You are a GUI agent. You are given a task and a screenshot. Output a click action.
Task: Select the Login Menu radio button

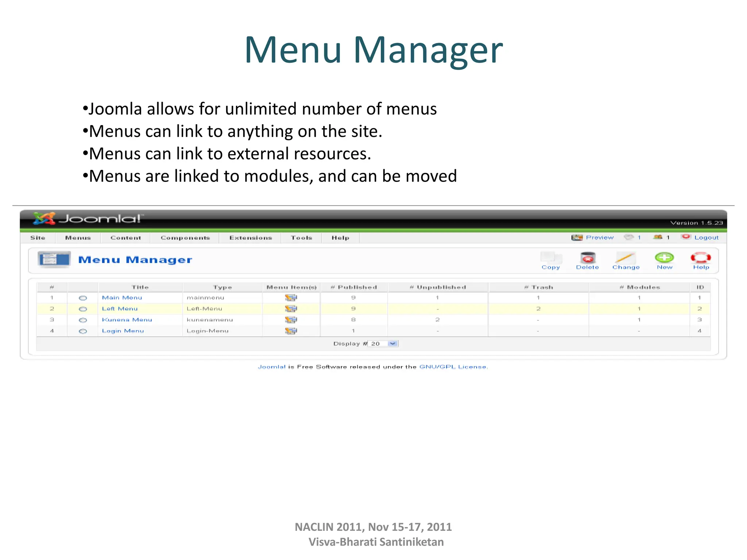tap(83, 331)
